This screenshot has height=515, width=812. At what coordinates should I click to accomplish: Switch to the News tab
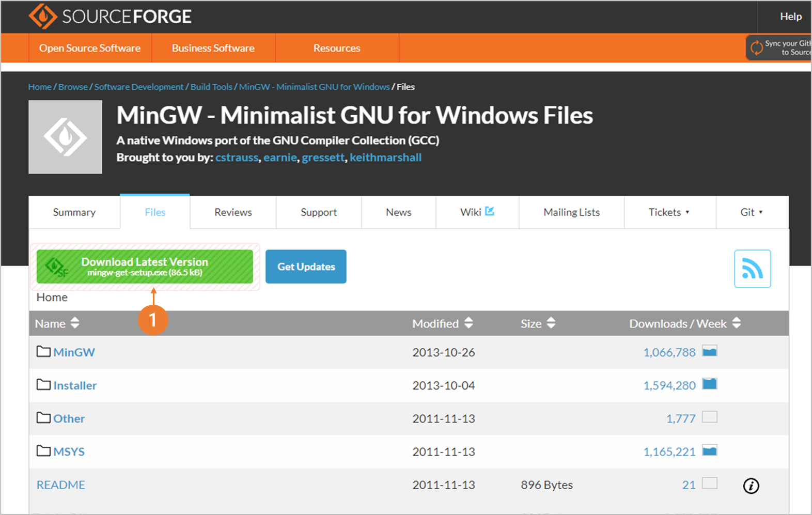click(399, 212)
